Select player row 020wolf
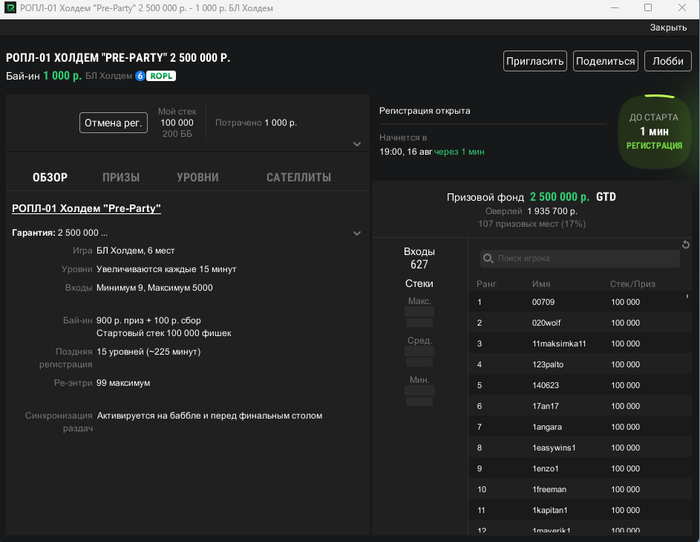Screen dimensions: 700x542 pos(580,323)
